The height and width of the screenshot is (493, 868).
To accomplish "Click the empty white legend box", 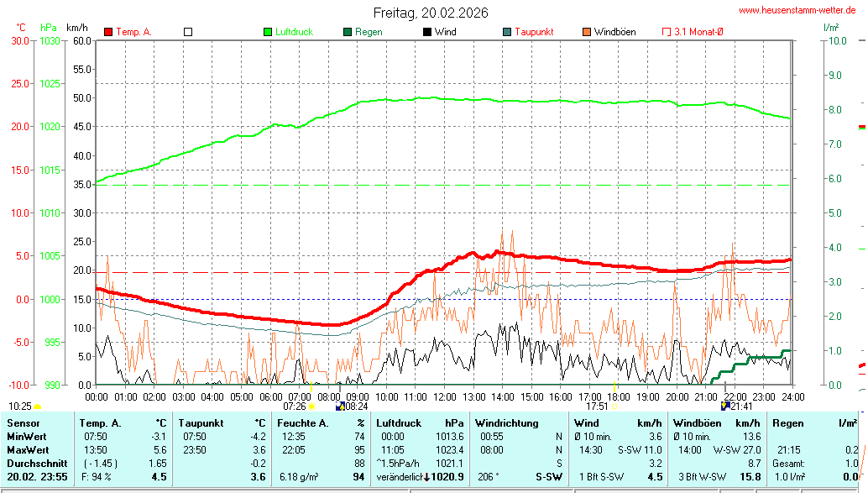I will coord(188,32).
